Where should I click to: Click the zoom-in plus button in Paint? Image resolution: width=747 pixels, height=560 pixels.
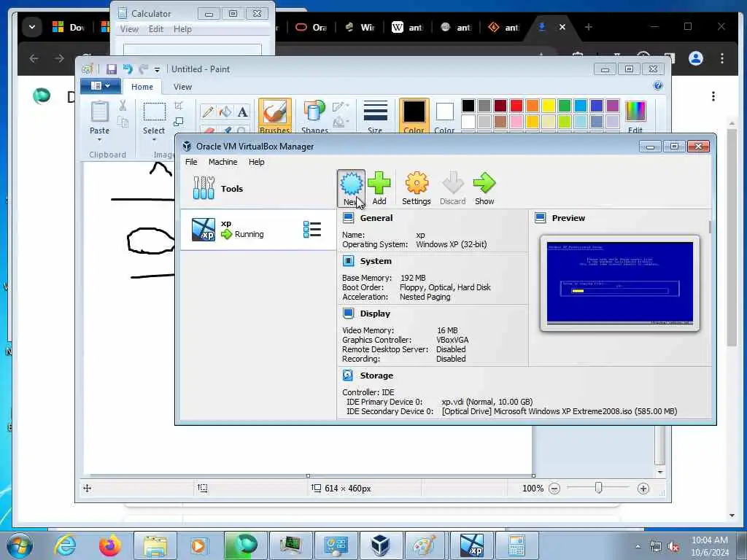(643, 488)
